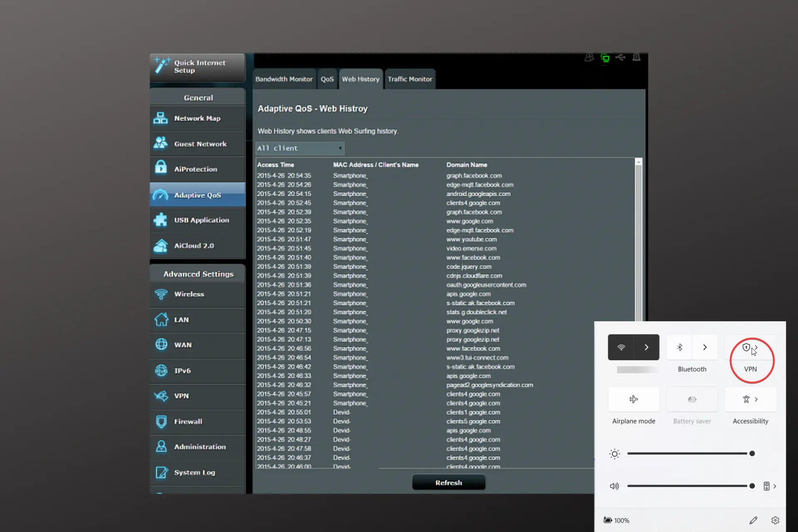
Task: Click the green LAN status icon at top
Action: pos(605,58)
